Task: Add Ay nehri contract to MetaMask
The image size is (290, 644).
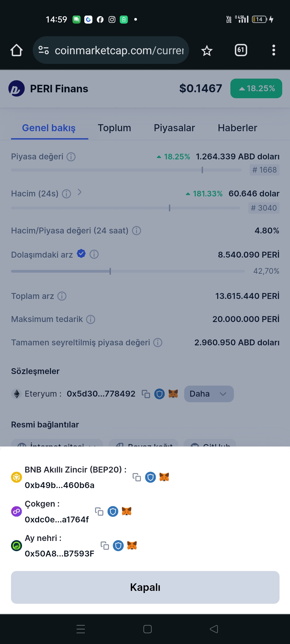Action: pyautogui.click(x=132, y=546)
